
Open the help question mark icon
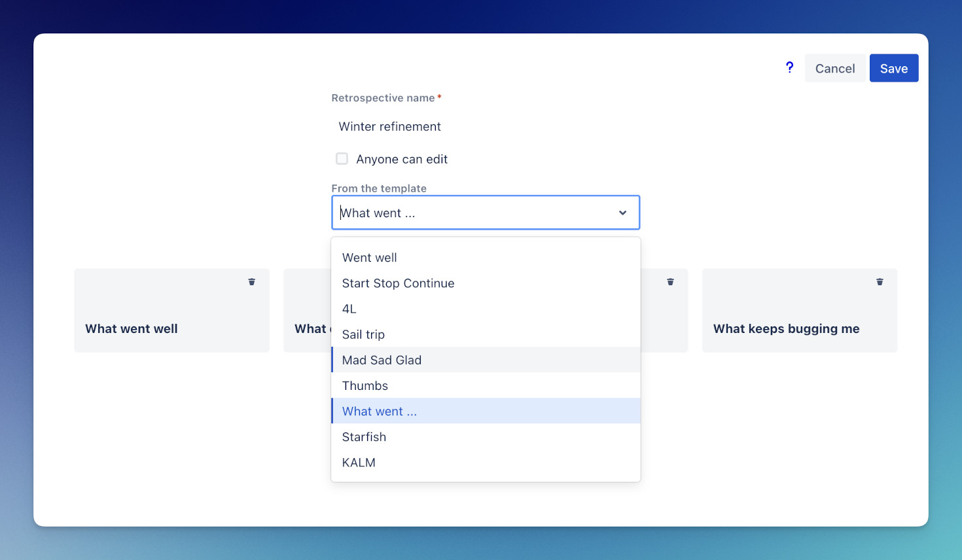point(789,67)
